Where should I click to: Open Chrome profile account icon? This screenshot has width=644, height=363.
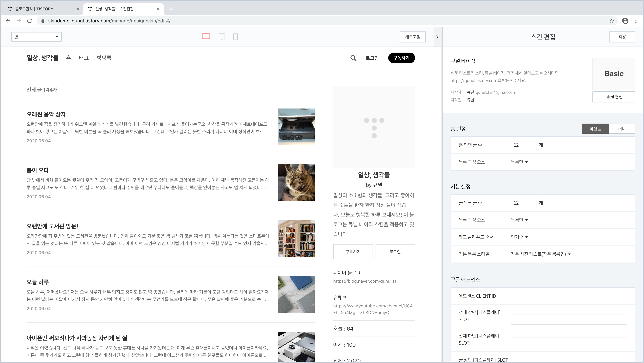[x=625, y=21]
